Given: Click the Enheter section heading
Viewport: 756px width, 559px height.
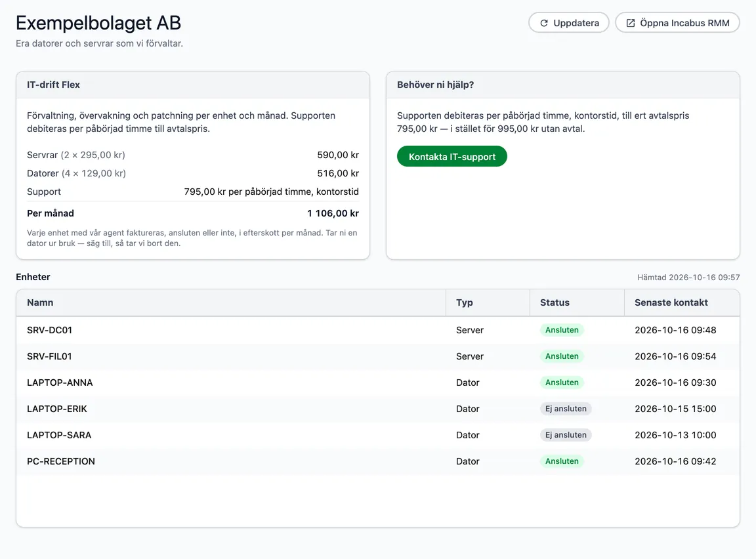Looking at the screenshot, I should coord(33,277).
